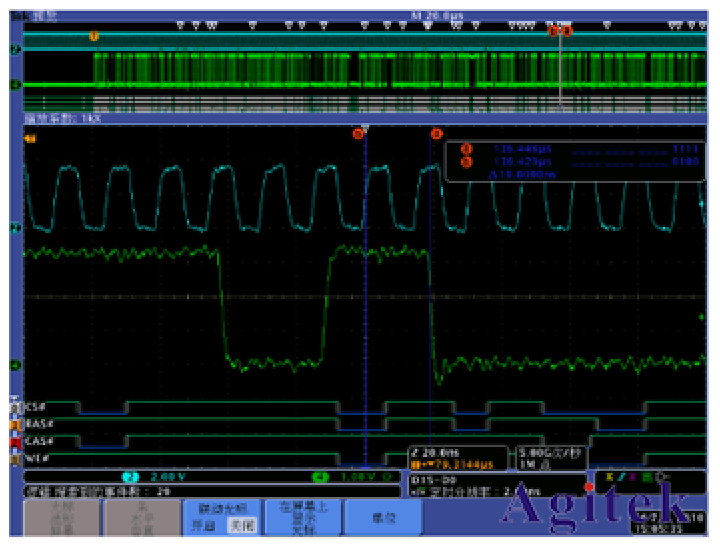The width and height of the screenshot is (720, 548).
Task: Select the CS# digital channel label
Action: [38, 408]
